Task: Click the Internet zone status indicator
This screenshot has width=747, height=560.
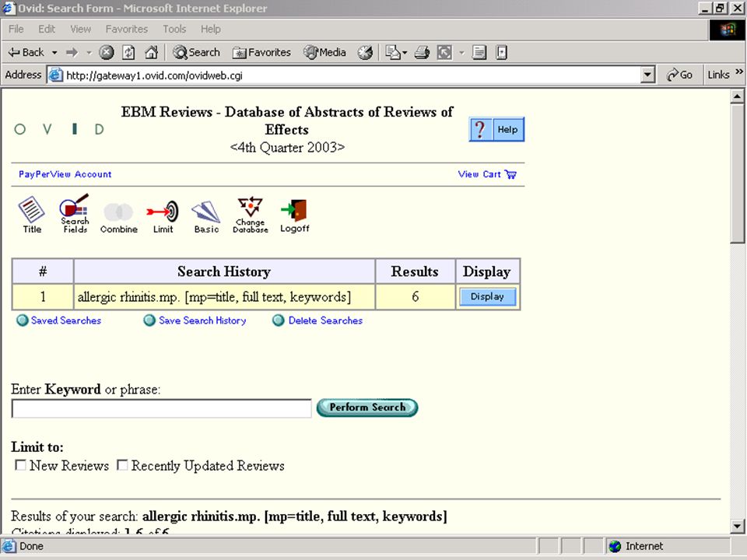Action: pyautogui.click(x=668, y=546)
